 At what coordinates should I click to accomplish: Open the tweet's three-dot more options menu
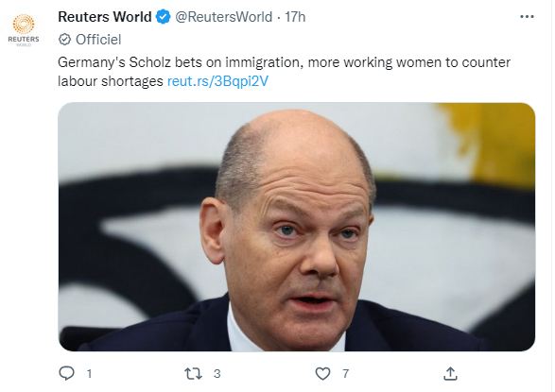[x=527, y=17]
